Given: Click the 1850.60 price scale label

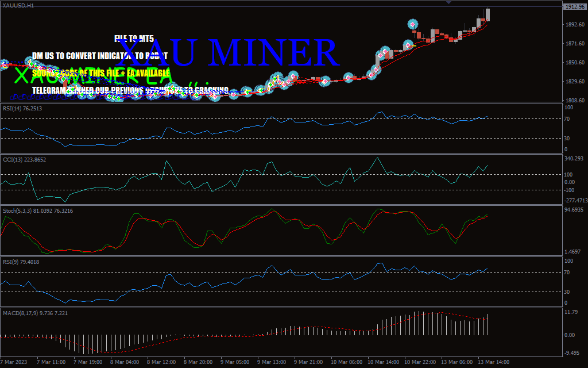Looking at the screenshot, I should point(574,63).
